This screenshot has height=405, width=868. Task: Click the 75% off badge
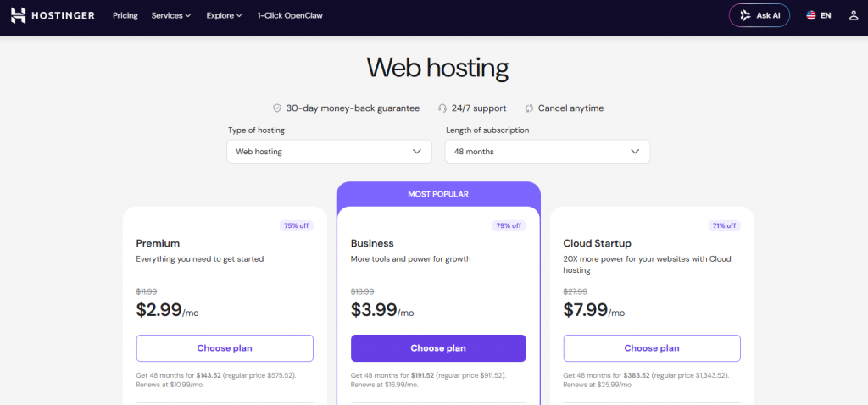click(x=296, y=225)
